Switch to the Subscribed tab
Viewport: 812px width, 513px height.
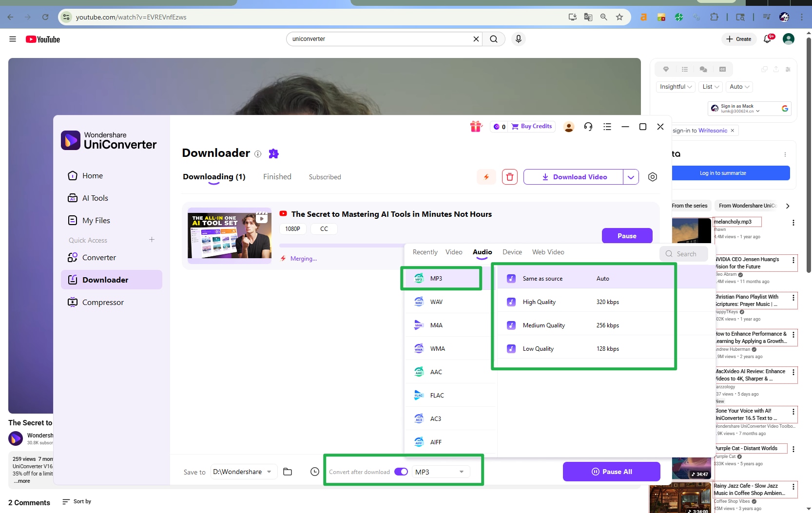click(325, 177)
